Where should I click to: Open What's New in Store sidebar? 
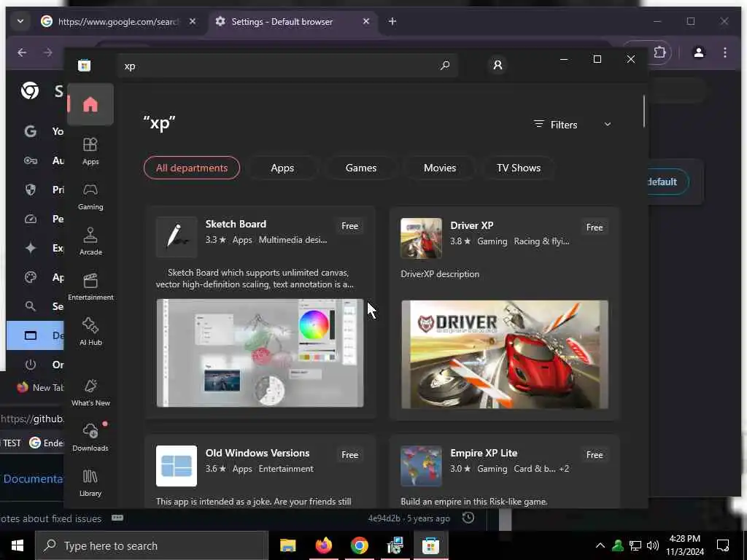[90, 392]
